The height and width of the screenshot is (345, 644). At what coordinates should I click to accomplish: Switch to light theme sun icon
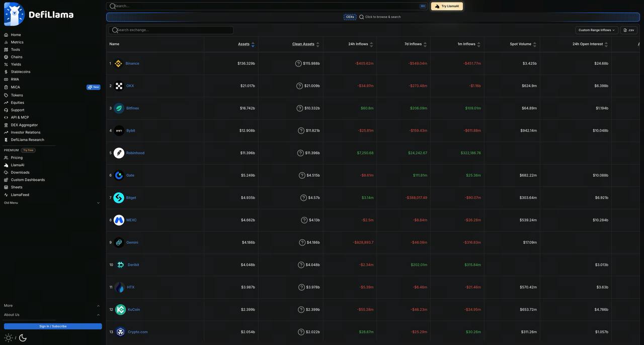coord(9,338)
